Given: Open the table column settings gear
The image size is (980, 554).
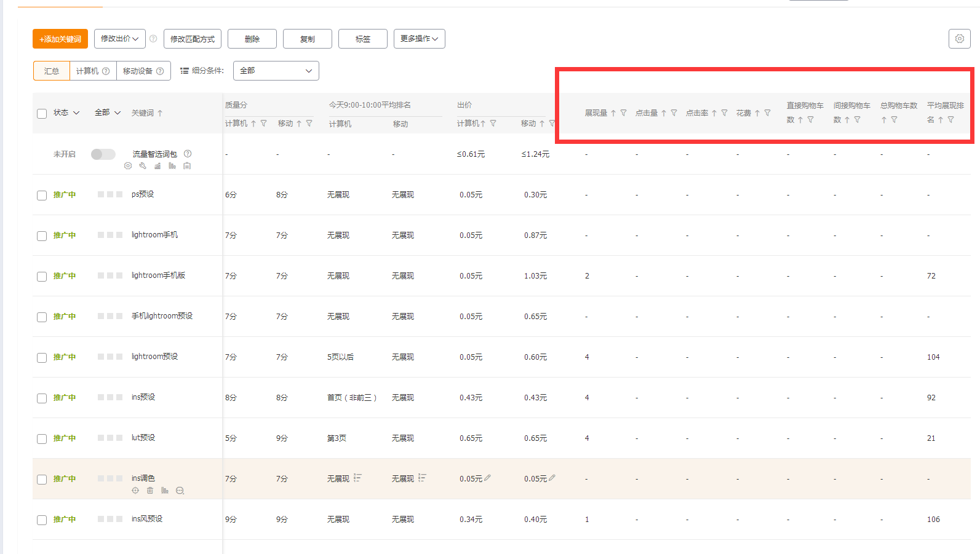Looking at the screenshot, I should 959,39.
